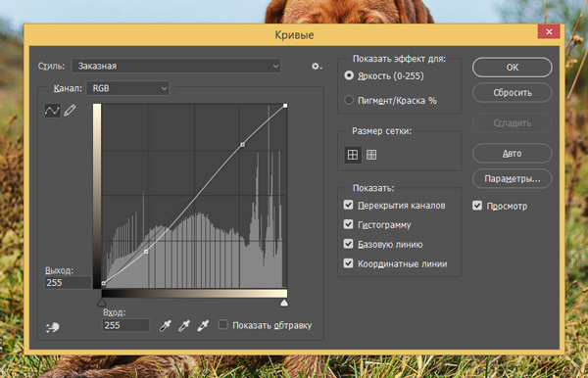Enable Показать обтравку checkbox

tap(222, 324)
